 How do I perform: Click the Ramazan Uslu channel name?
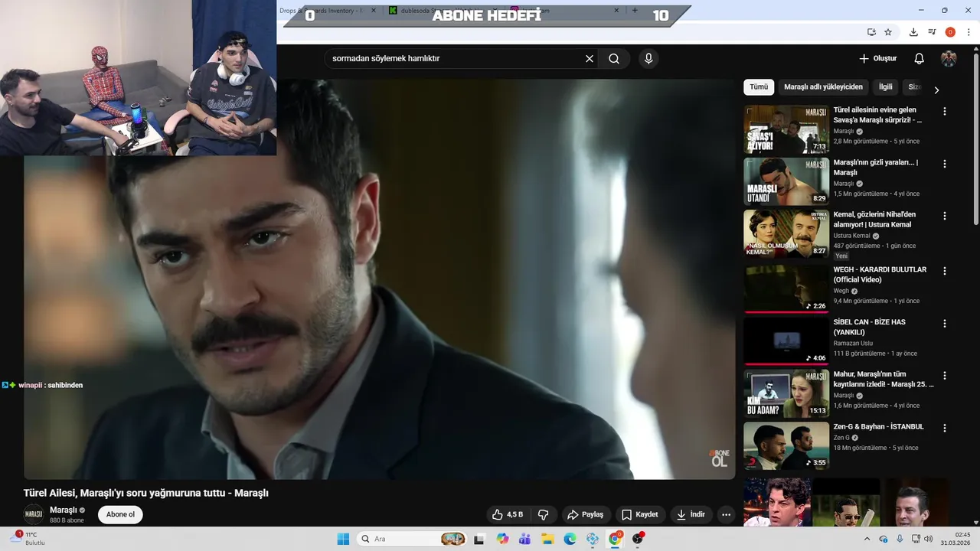pos(854,344)
